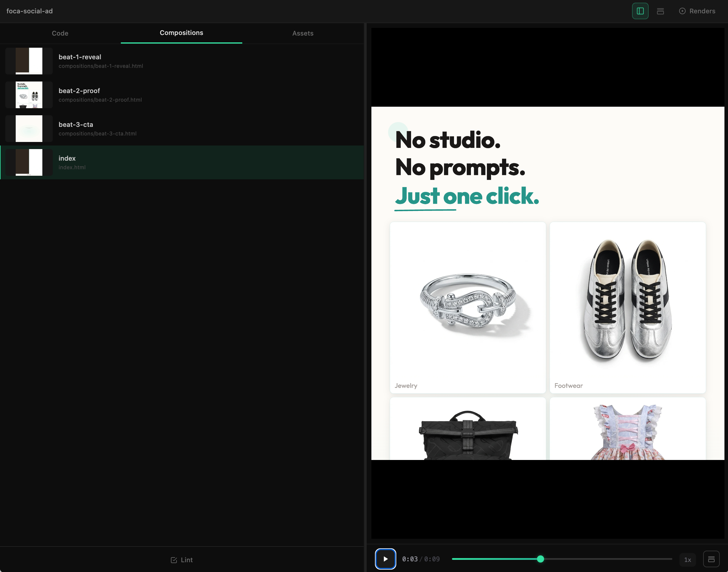Open the 1x playback speed selector
728x572 pixels.
pos(687,560)
